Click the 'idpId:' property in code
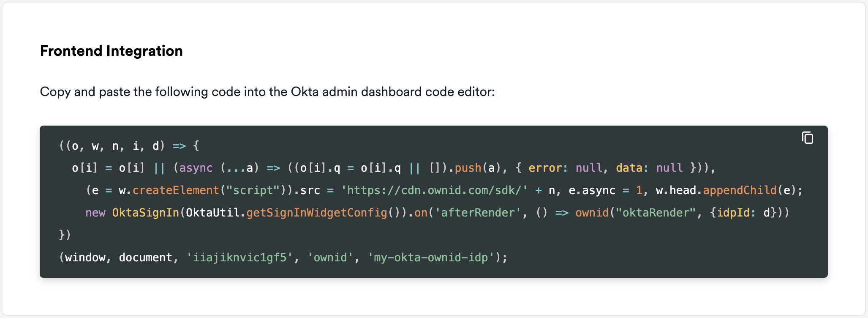 coord(736,212)
